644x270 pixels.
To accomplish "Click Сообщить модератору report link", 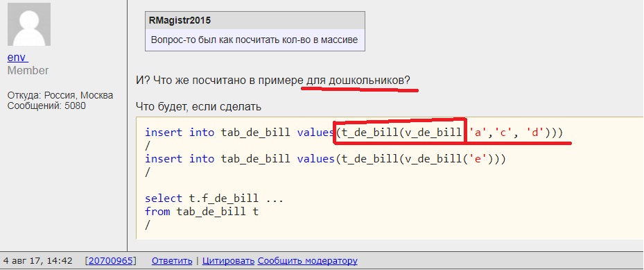I will tap(308, 260).
